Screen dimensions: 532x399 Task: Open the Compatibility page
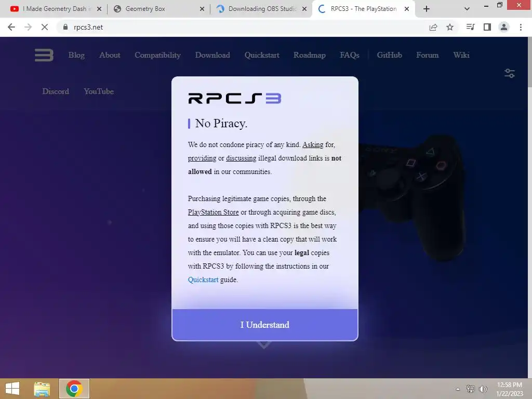[157, 55]
